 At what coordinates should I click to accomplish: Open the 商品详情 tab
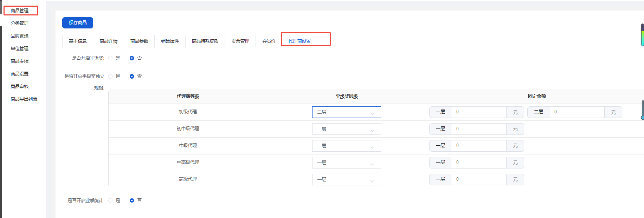tap(108, 41)
